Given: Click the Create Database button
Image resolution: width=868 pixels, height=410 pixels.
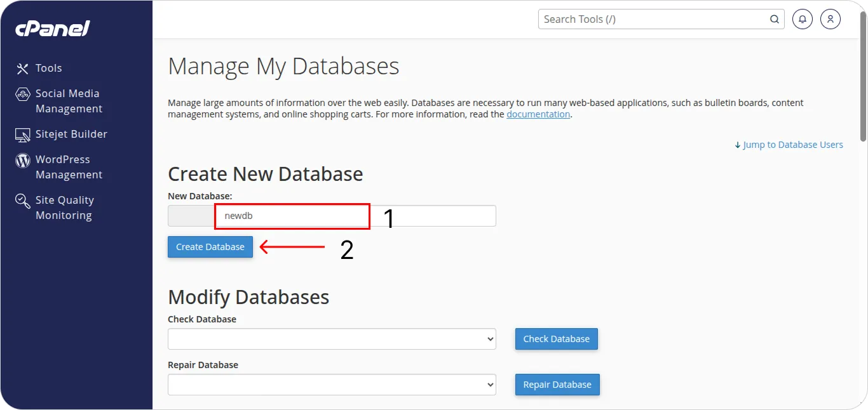Looking at the screenshot, I should 210,247.
